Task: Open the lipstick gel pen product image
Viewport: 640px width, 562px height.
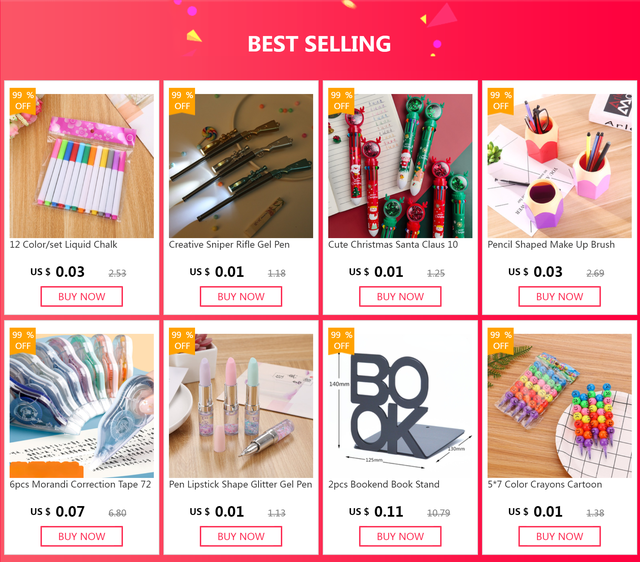Action: [x=241, y=406]
